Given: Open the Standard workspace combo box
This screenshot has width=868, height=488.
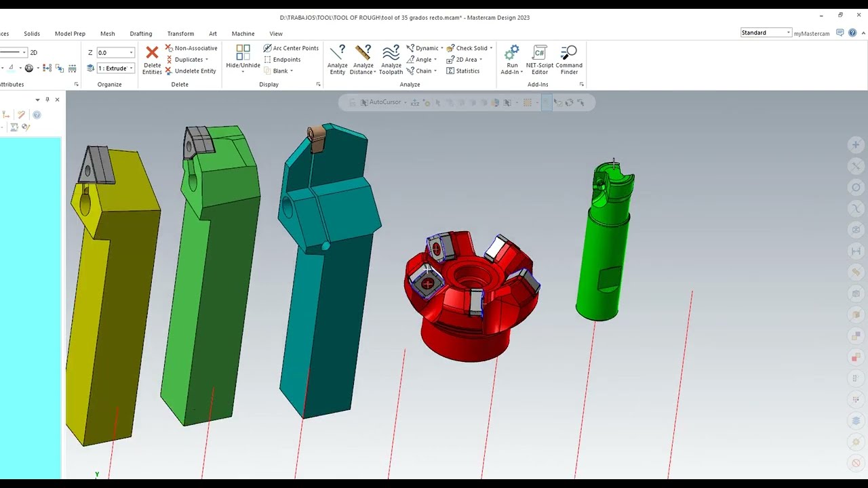Looking at the screenshot, I should [766, 33].
